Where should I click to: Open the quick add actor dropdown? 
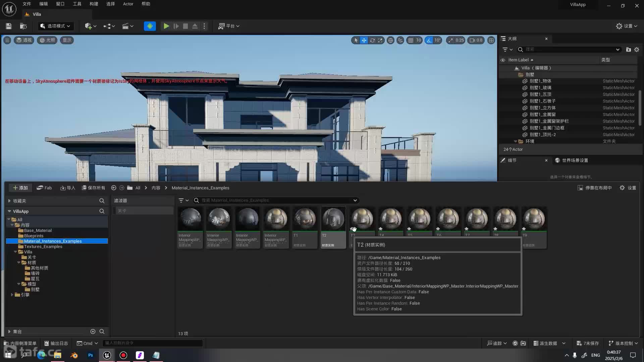91,26
